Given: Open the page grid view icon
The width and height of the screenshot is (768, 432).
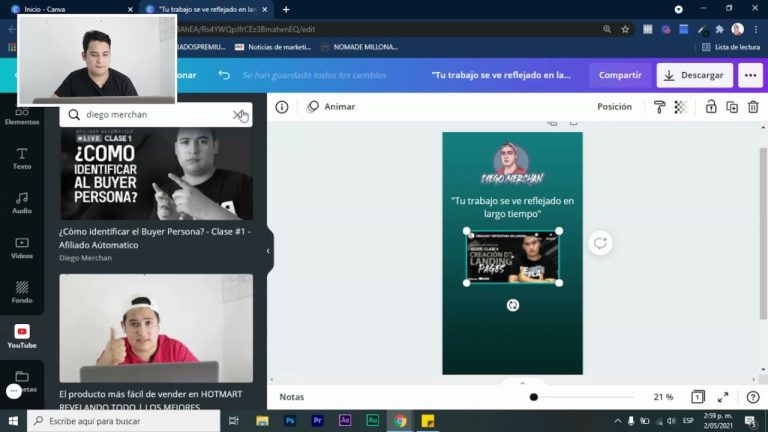Looking at the screenshot, I should click(697, 397).
